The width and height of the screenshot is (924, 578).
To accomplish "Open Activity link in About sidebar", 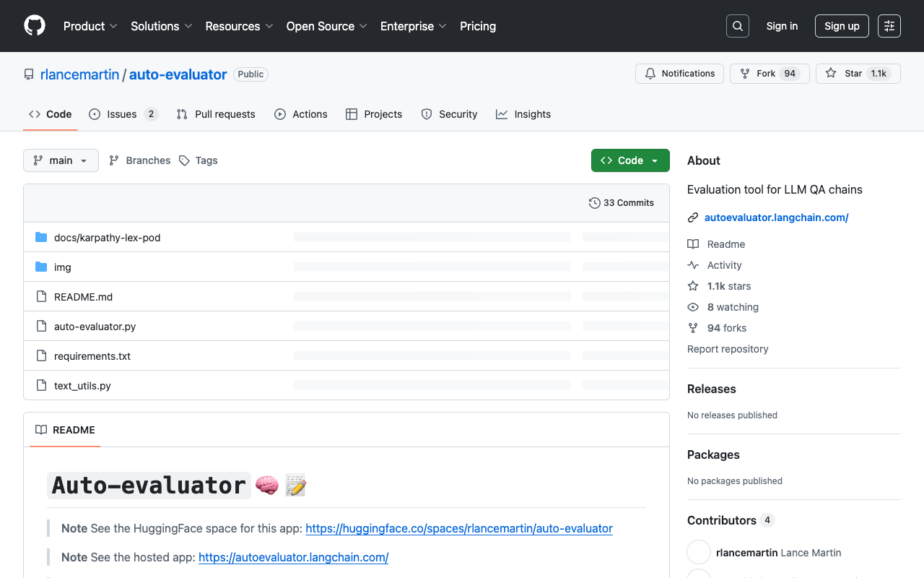I will 725,265.
